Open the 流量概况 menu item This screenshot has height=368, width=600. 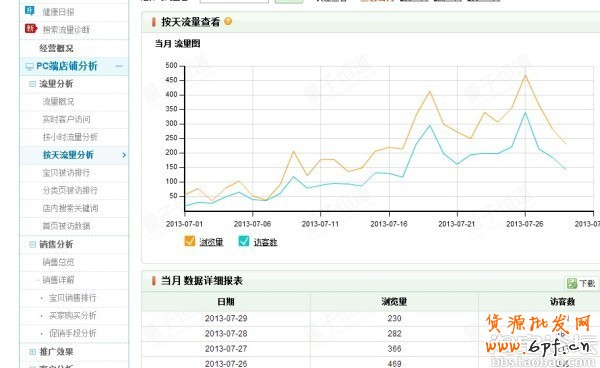click(x=58, y=101)
